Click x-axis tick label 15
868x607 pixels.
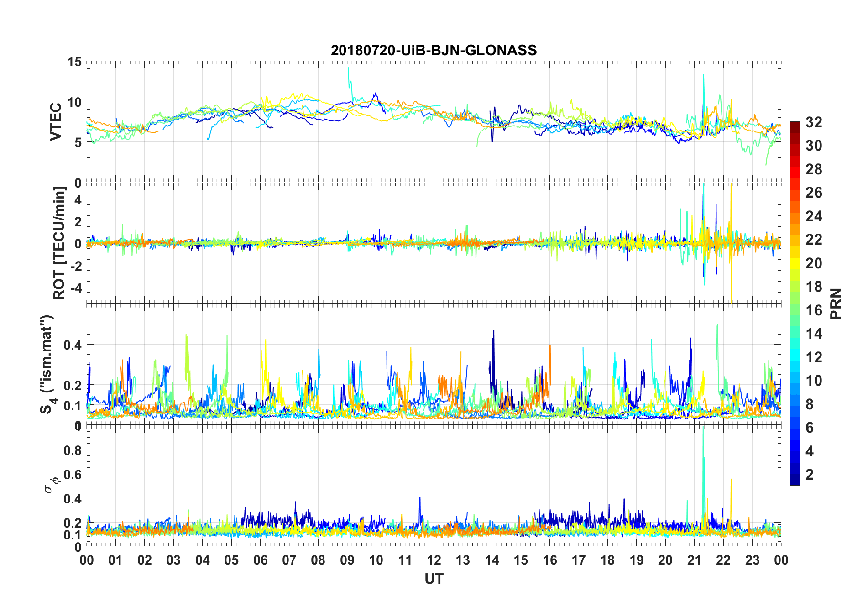(521, 560)
